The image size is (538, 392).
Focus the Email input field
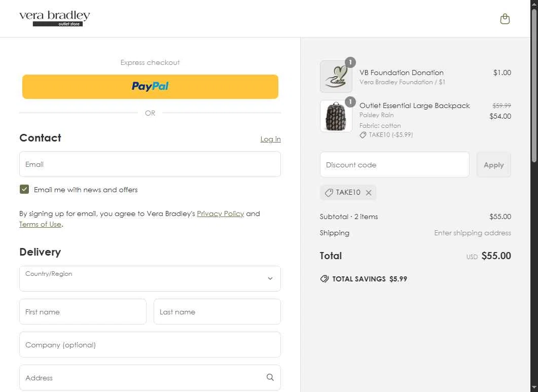(150, 164)
